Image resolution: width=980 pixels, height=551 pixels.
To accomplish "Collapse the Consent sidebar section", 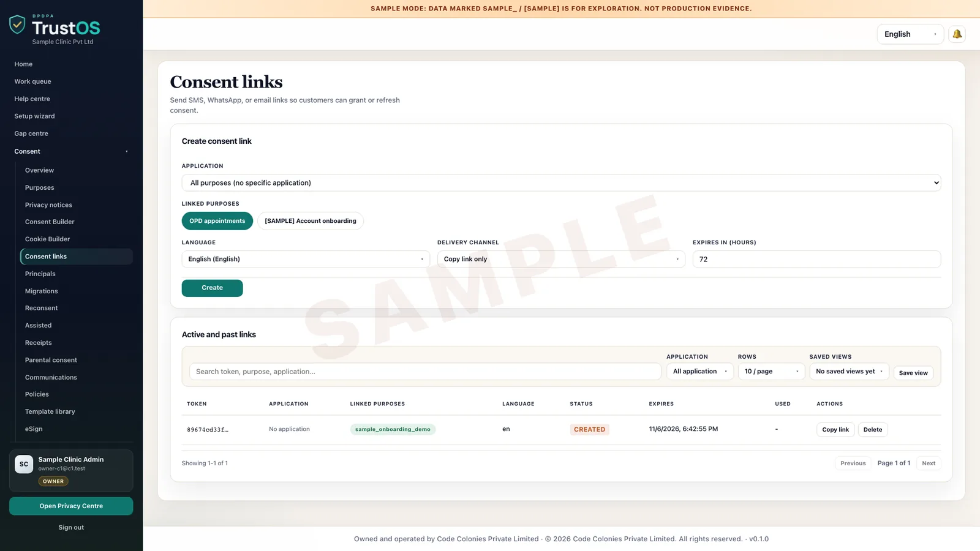I will click(x=71, y=151).
